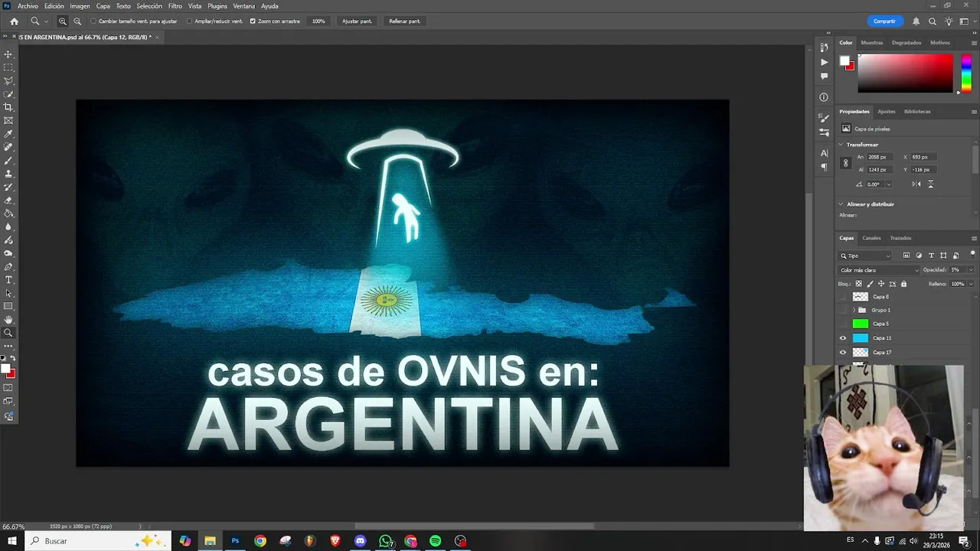Viewport: 980px width, 551px height.
Task: Select the Rectangle shape tool
Action: [x=8, y=307]
